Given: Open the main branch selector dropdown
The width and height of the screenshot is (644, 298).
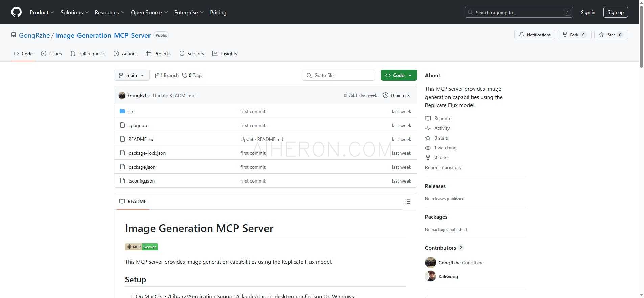Looking at the screenshot, I should tap(132, 75).
